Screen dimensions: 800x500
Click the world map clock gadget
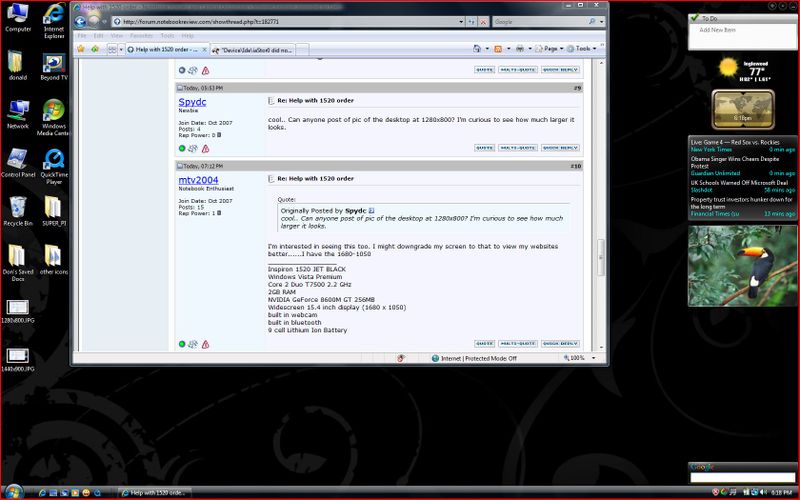click(x=743, y=109)
